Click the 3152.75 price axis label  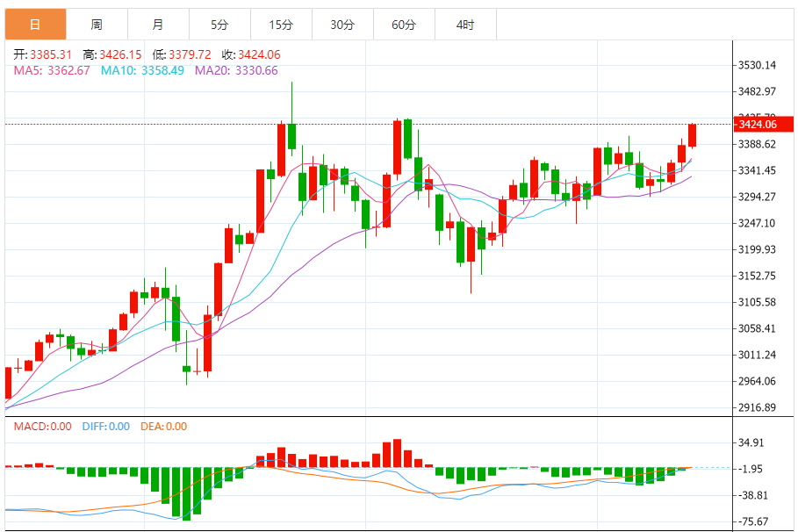click(x=758, y=276)
